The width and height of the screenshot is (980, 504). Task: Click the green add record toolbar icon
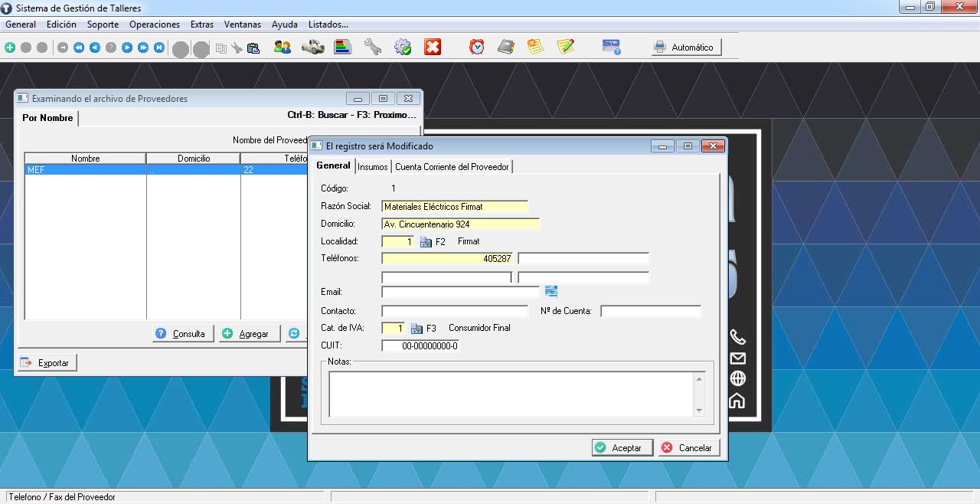[x=10, y=47]
